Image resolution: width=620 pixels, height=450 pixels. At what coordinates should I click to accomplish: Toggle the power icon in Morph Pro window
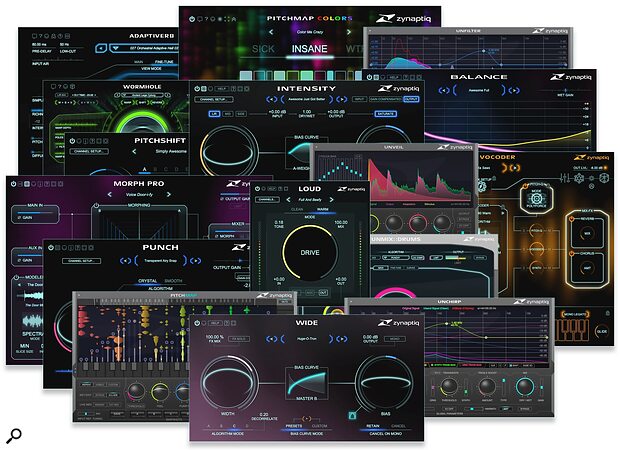click(13, 184)
